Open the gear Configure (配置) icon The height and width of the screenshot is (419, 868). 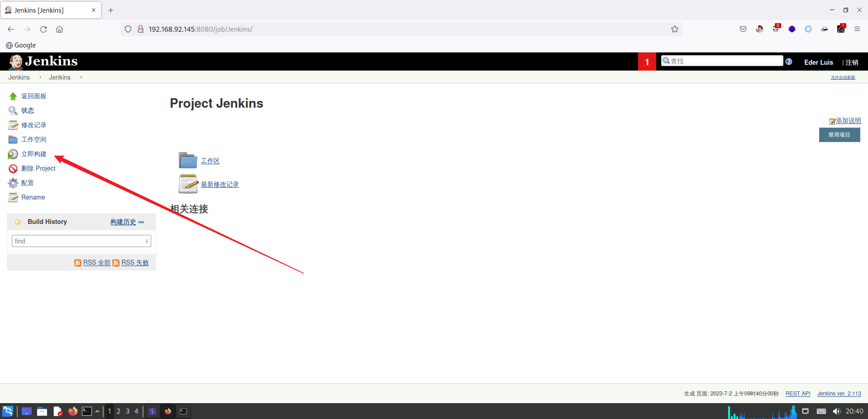pyautogui.click(x=13, y=183)
